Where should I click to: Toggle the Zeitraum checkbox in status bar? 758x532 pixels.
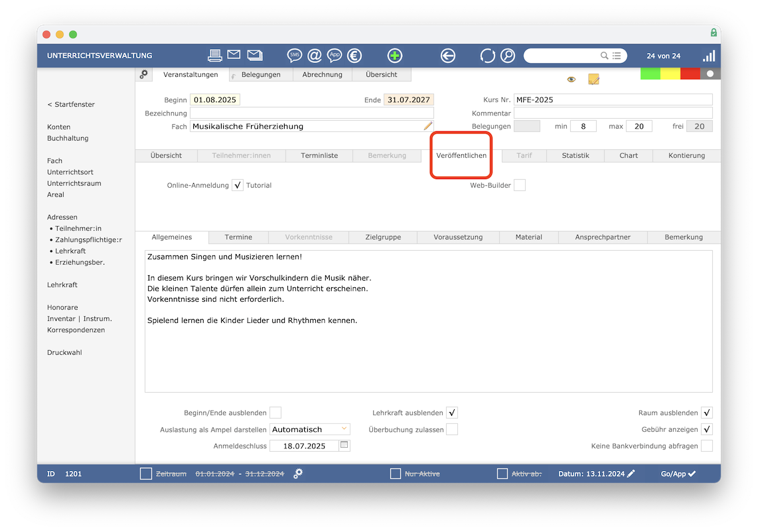click(146, 474)
